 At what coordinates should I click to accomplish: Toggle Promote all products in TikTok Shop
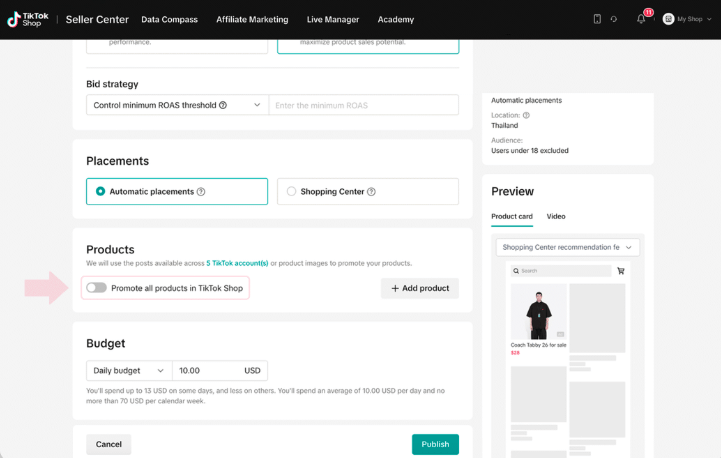pyautogui.click(x=96, y=288)
